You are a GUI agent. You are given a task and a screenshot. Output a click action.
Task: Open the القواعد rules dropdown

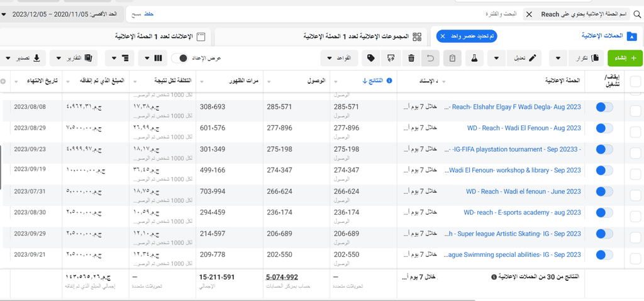tap(339, 59)
